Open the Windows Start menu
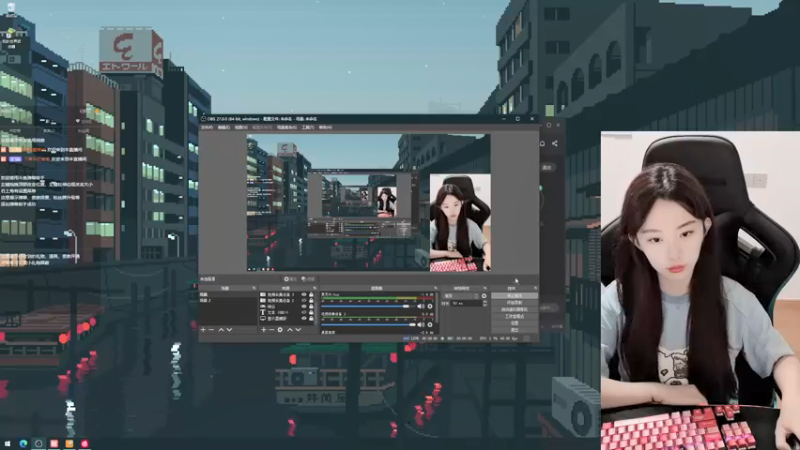 7,443
